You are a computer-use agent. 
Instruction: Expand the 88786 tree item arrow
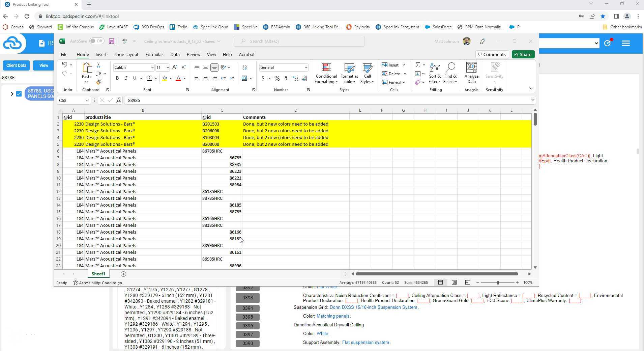12,94
